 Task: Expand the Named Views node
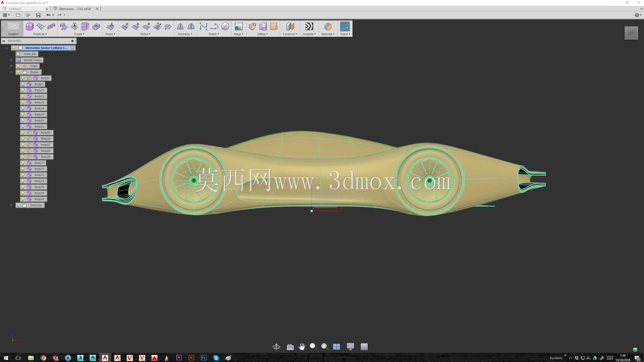pyautogui.click(x=11, y=60)
